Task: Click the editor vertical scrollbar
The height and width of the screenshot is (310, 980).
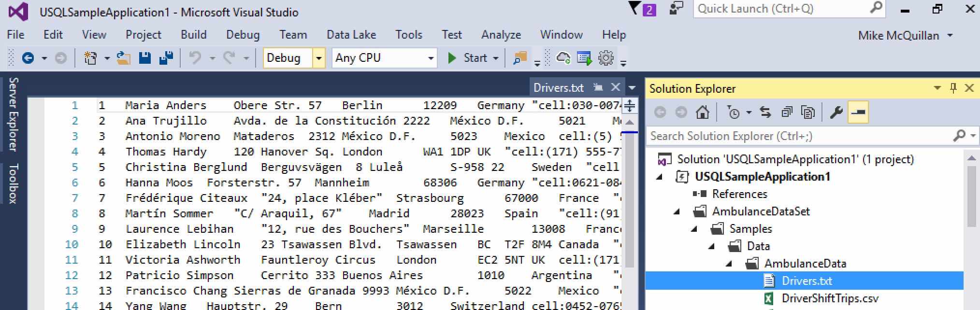Action: tap(629, 200)
